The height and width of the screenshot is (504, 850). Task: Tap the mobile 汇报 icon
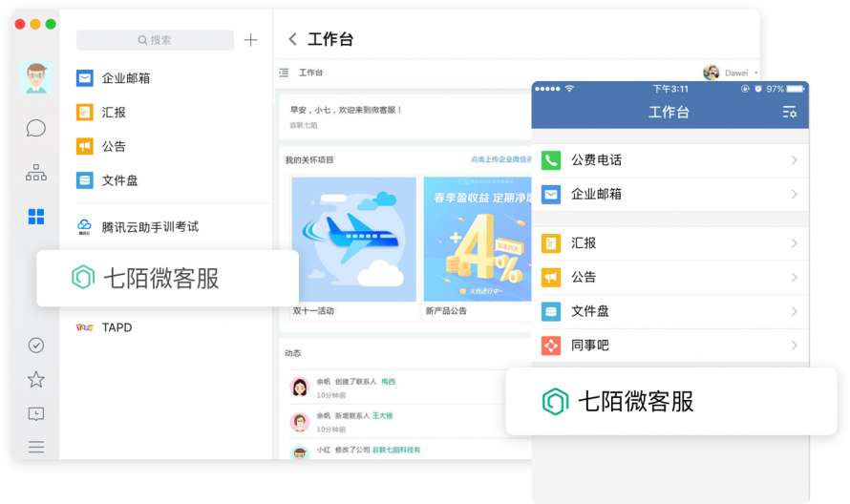tap(551, 243)
